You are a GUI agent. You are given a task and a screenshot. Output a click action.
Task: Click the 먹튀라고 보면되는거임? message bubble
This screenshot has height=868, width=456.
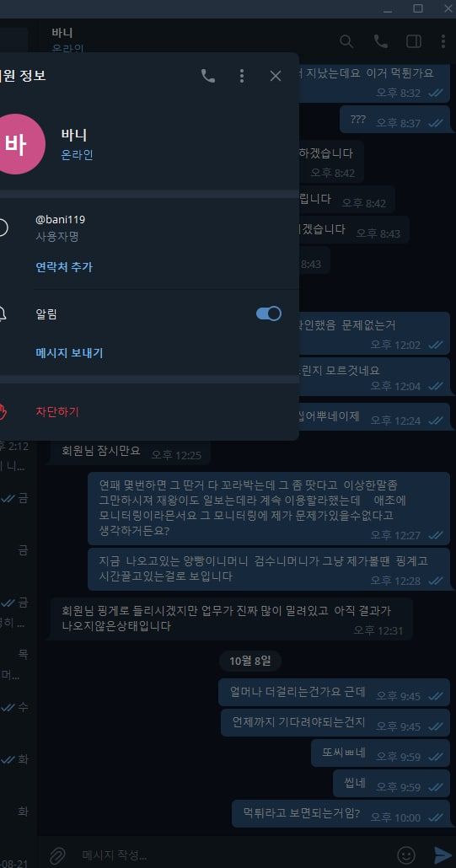(x=341, y=814)
